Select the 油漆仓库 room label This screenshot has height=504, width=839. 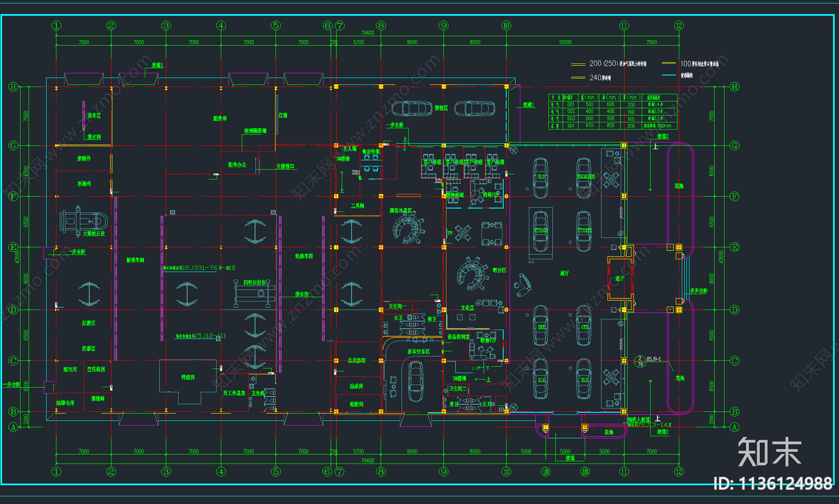[x=65, y=403]
